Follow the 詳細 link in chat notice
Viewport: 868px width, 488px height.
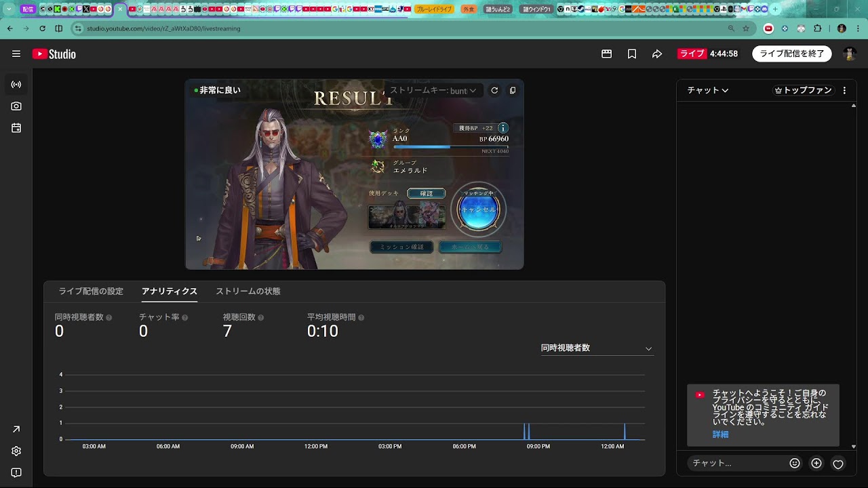720,434
